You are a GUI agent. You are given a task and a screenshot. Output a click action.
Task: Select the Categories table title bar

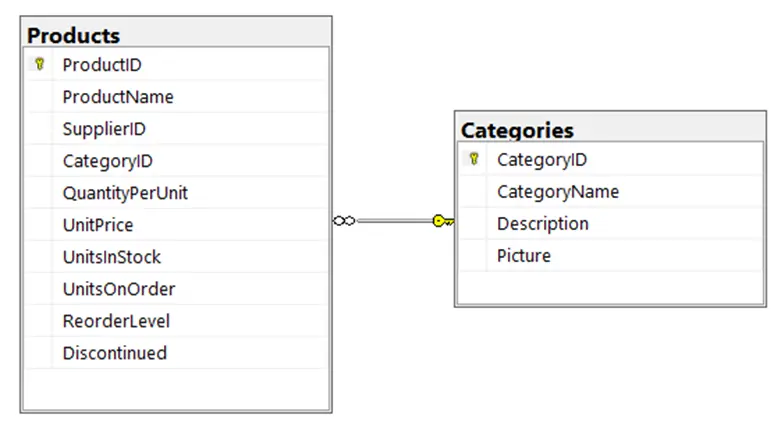click(610, 129)
